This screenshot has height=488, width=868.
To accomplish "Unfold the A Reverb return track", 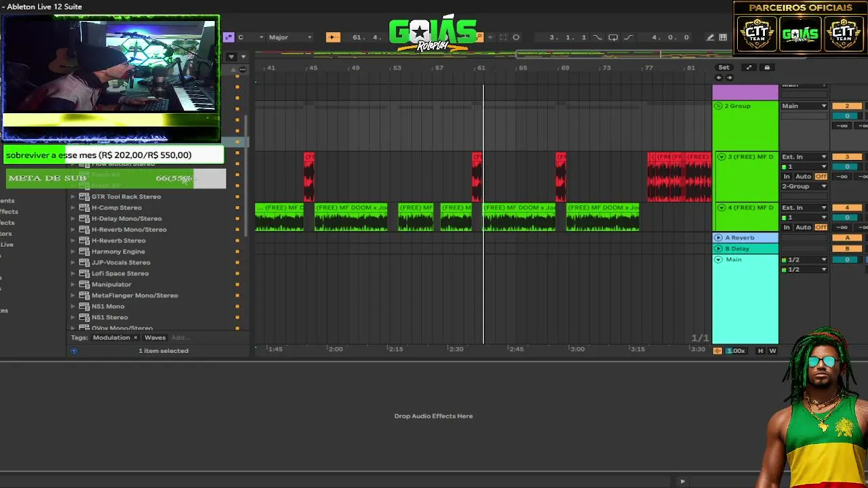I will (718, 237).
